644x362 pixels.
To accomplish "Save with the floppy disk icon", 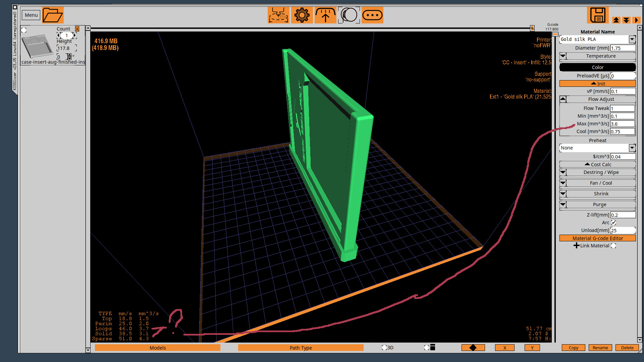I will (598, 15).
